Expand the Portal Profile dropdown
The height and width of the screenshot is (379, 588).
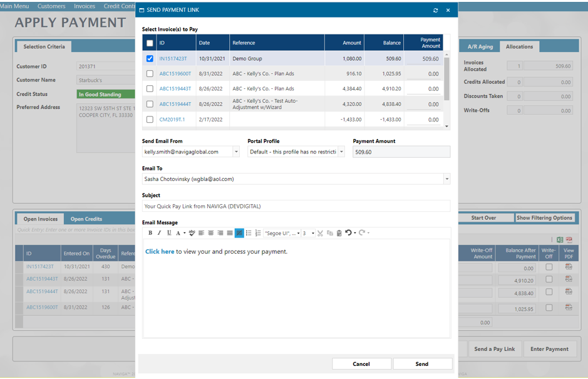point(341,152)
